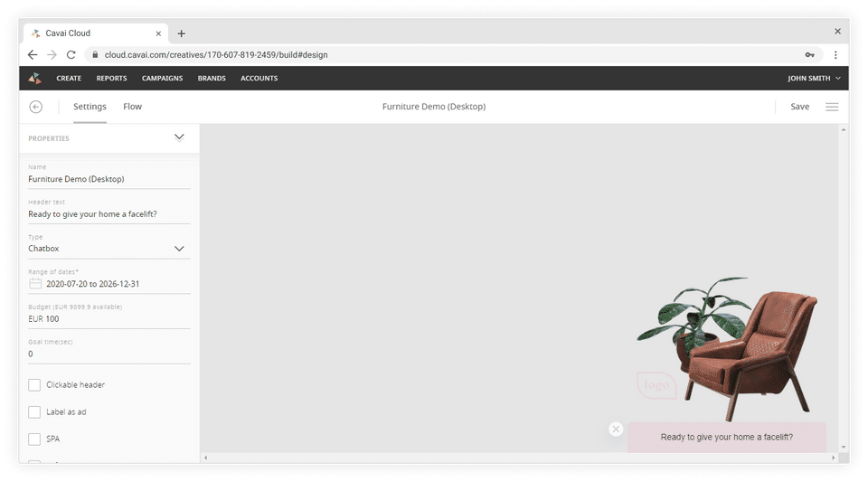The image size is (868, 482).
Task: Click the vertical scrollbar up arrow
Action: [x=843, y=130]
